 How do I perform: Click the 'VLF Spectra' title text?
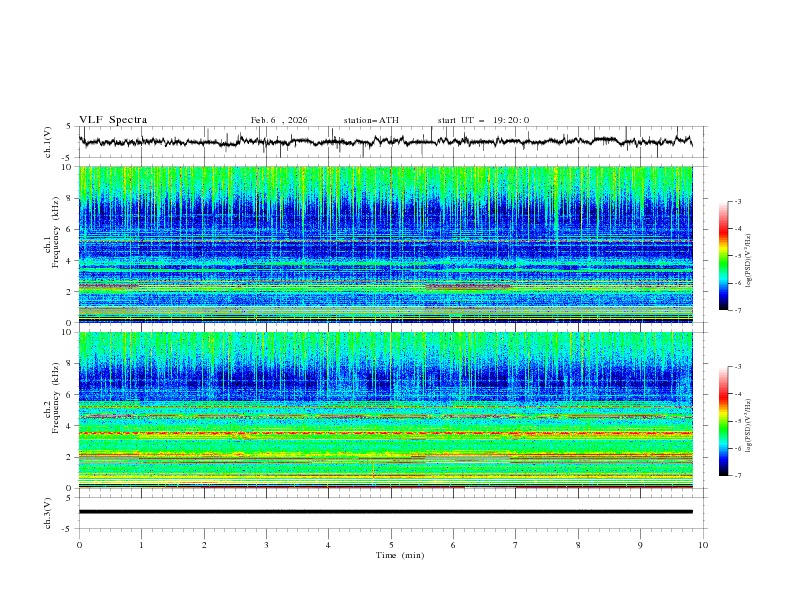click(x=113, y=120)
